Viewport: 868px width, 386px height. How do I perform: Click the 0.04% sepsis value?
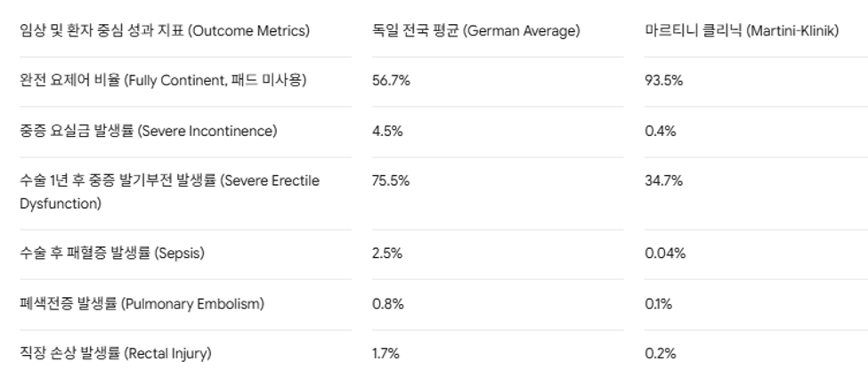click(665, 253)
